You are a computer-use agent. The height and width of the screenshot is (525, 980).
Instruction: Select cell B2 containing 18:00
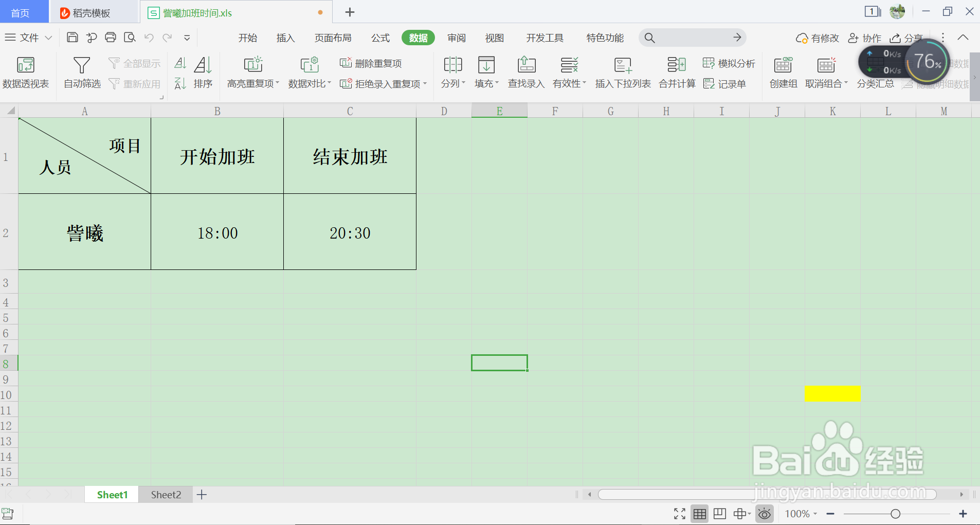pos(217,232)
